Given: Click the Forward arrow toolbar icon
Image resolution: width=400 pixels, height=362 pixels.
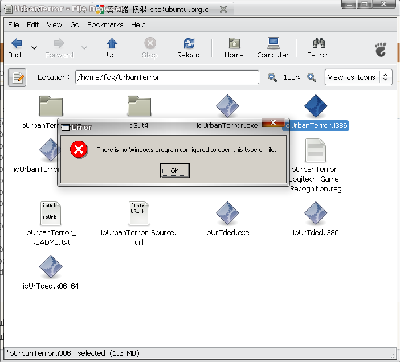Looking at the screenshot, I should (59, 43).
